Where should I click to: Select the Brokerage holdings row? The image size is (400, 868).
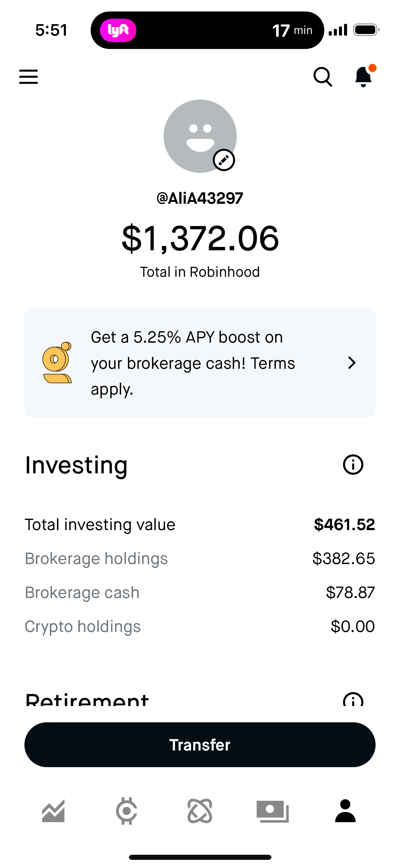tap(200, 558)
